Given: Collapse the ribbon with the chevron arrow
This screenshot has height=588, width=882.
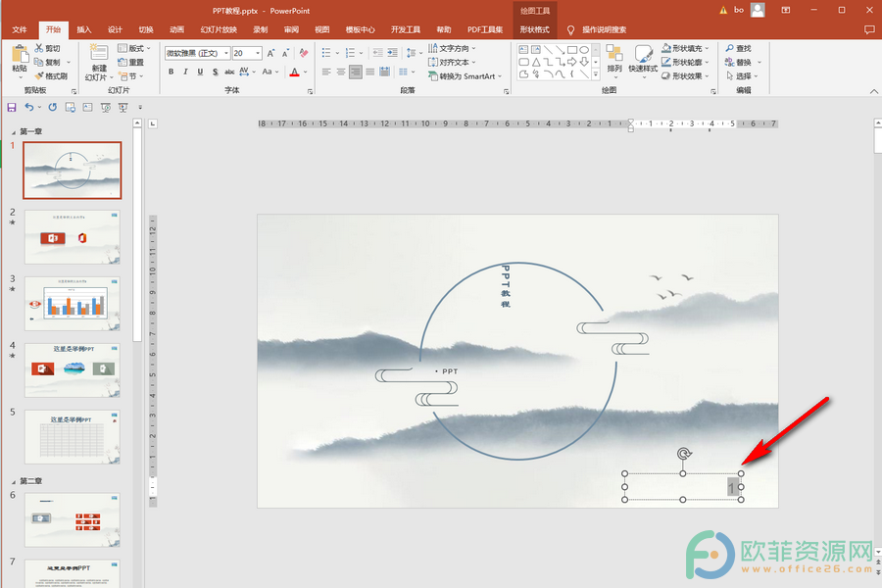Looking at the screenshot, I should click(x=873, y=91).
